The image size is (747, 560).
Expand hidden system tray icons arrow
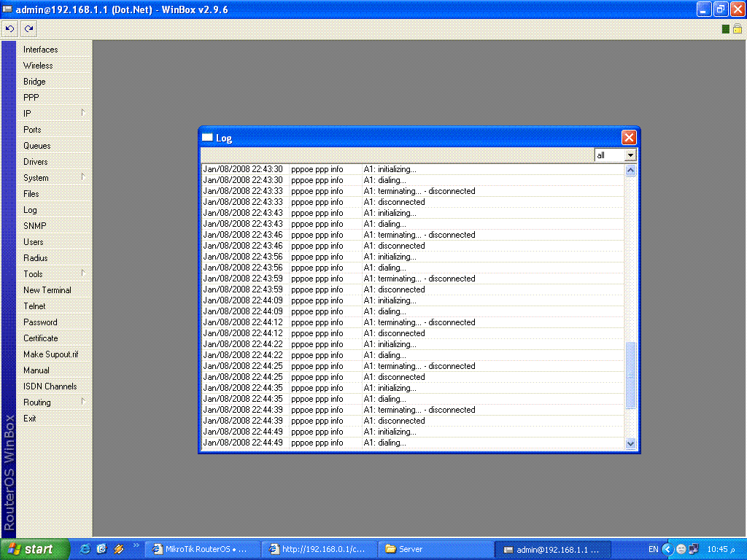click(x=667, y=549)
